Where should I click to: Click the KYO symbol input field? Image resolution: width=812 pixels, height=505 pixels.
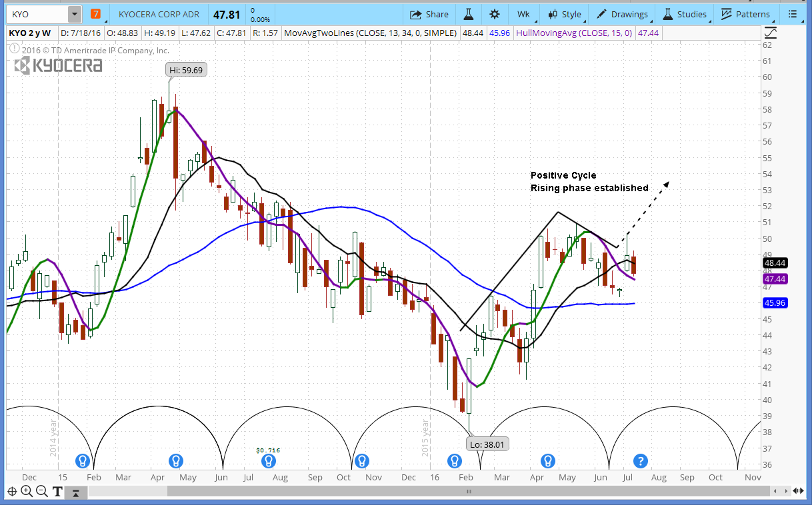click(x=38, y=14)
